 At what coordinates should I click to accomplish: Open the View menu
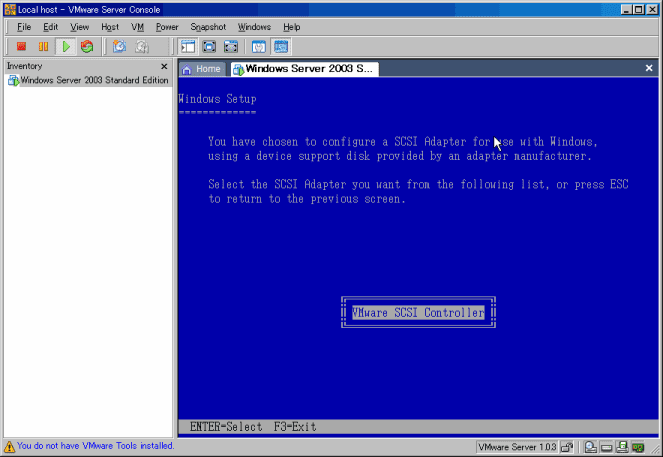coord(79,27)
